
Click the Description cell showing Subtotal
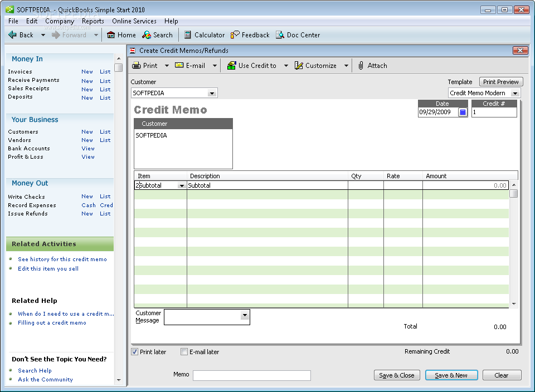267,185
